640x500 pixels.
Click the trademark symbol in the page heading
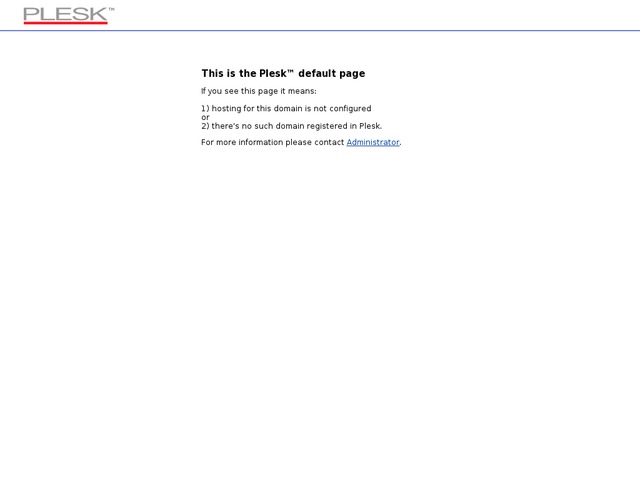point(291,71)
